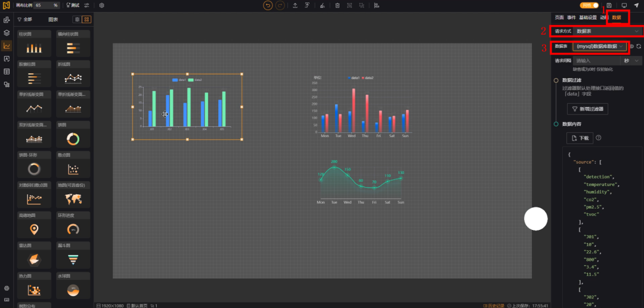
Task: Switch to the 基础设置 tab
Action: coord(588,17)
